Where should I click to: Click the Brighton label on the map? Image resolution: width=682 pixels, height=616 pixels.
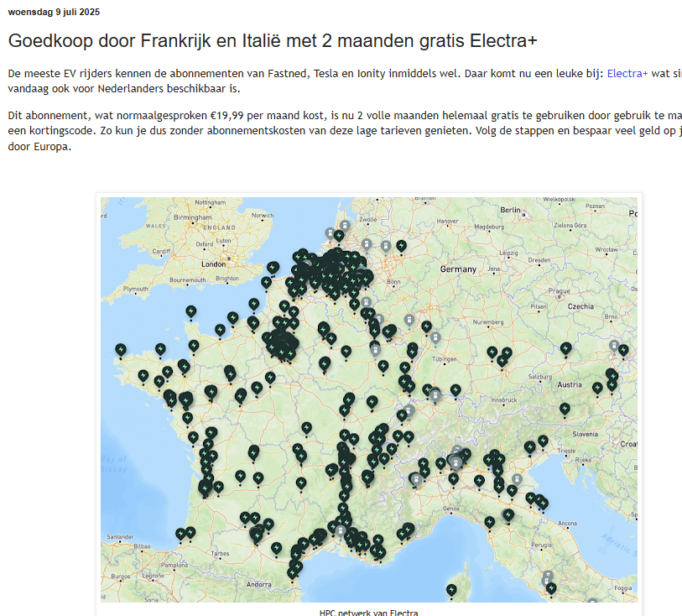click(227, 279)
